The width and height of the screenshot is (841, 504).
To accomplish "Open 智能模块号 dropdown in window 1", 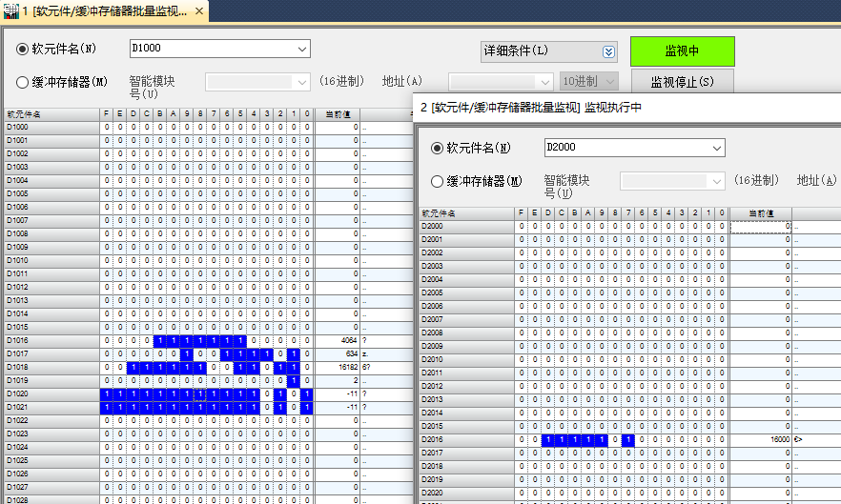I will 302,82.
